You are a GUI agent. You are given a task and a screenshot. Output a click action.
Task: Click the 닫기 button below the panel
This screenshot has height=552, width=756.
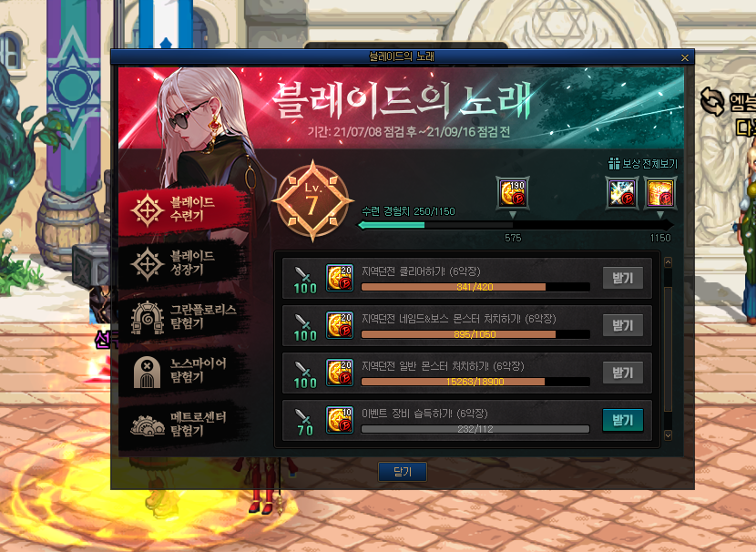point(403,472)
